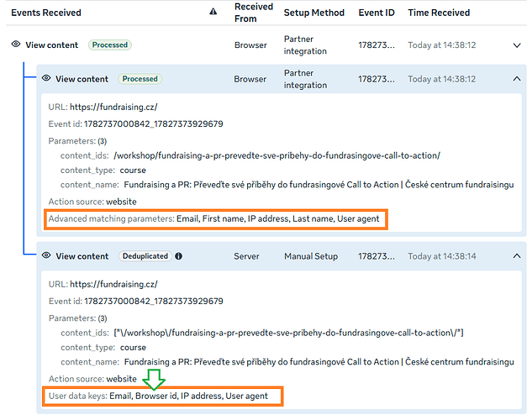
Task: Click the Setup Method column header
Action: pos(314,13)
